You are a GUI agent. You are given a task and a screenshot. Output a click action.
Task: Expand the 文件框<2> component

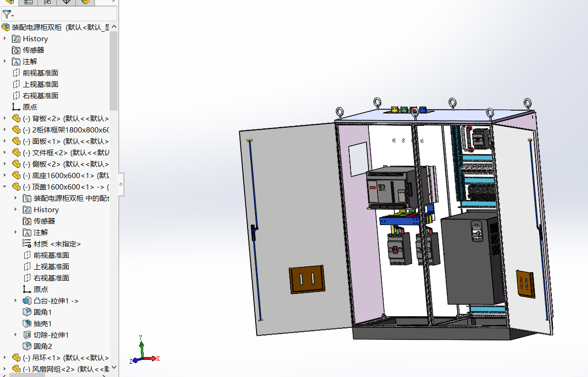pyautogui.click(x=5, y=152)
